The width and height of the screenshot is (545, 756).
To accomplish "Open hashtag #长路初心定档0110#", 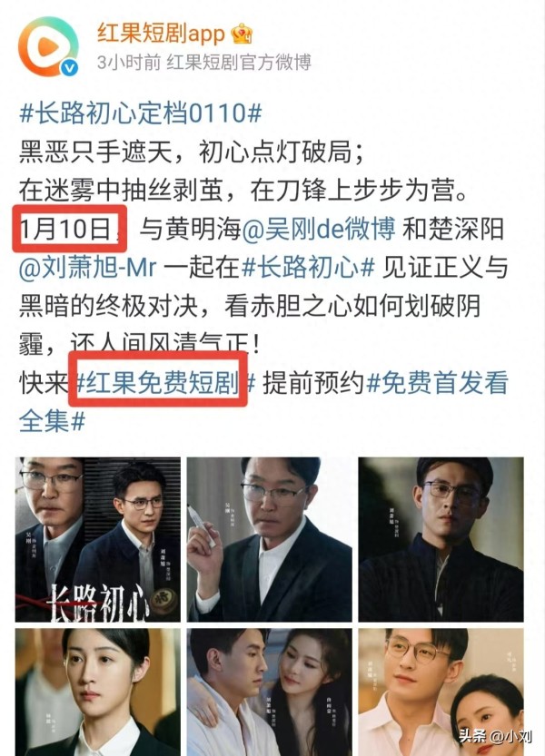I will pos(141,113).
